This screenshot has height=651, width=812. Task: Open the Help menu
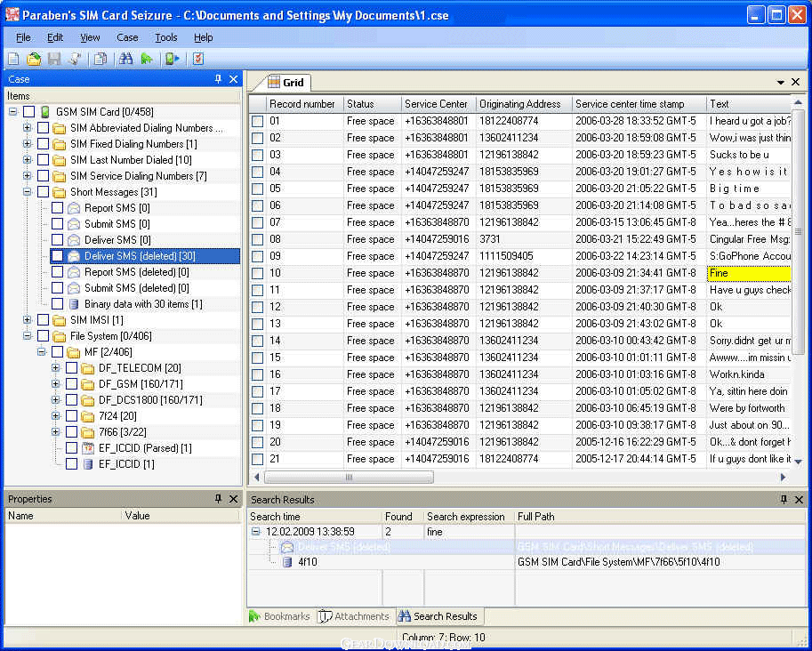(x=203, y=37)
